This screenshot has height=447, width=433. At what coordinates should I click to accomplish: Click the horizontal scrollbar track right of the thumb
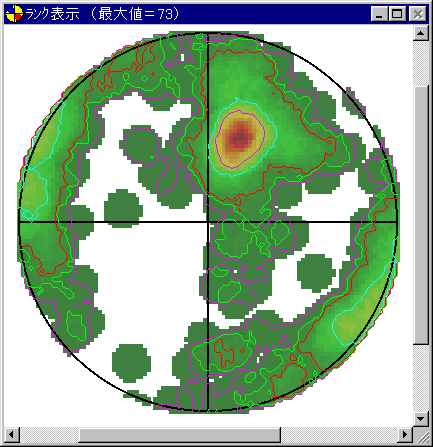coord(339,435)
